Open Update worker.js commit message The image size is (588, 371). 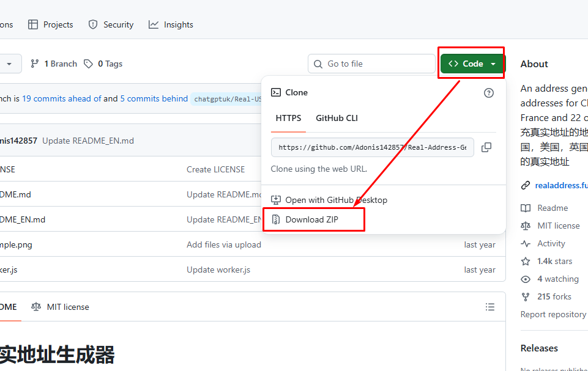pos(218,270)
